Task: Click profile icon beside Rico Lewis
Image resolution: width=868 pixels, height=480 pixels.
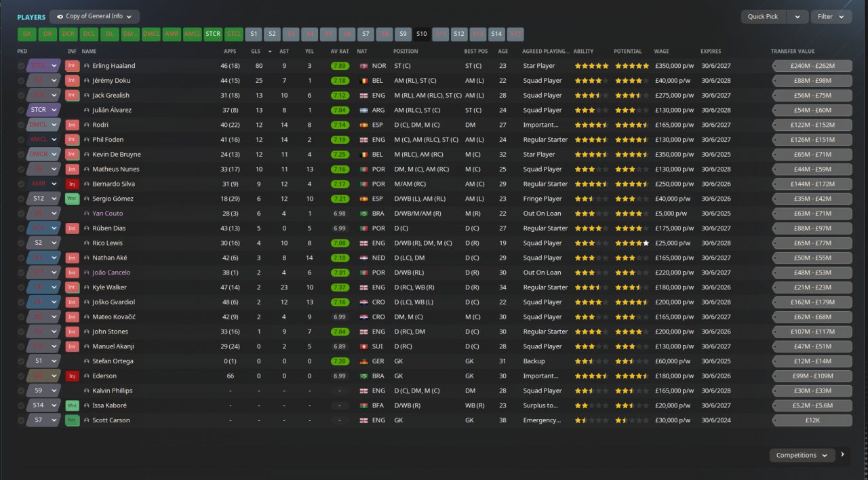Action: 87,243
